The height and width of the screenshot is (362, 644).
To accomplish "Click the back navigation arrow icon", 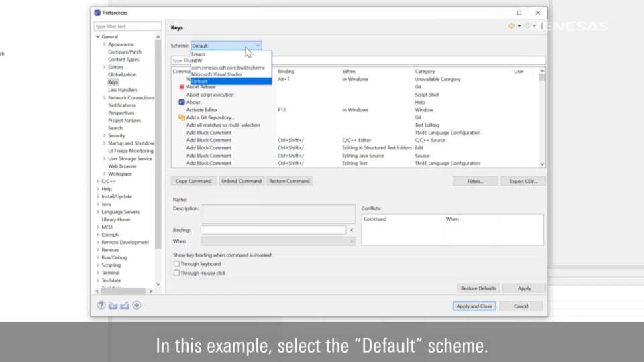I will (x=511, y=26).
